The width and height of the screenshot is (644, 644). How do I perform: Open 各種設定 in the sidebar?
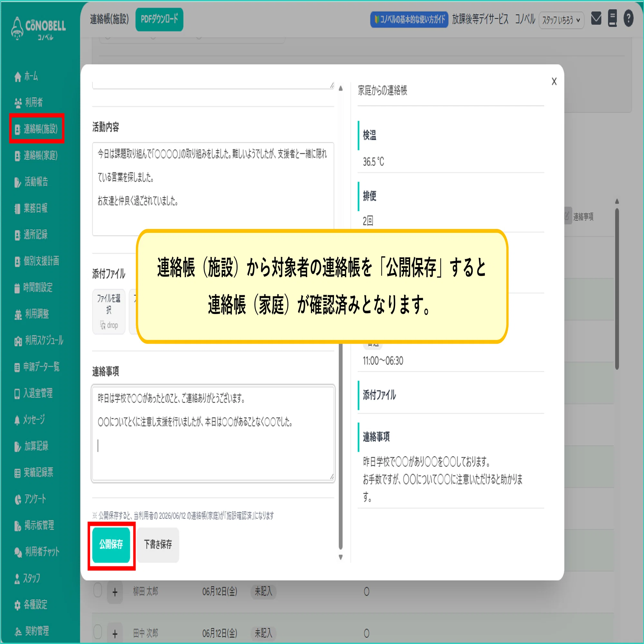click(x=31, y=604)
